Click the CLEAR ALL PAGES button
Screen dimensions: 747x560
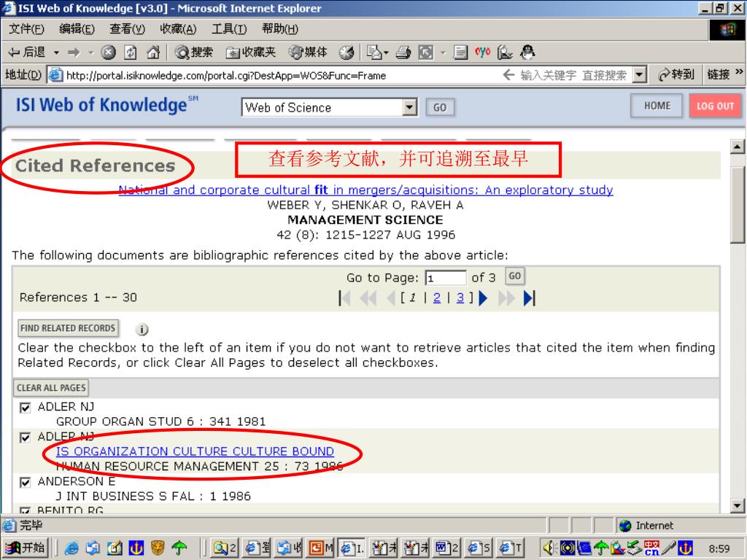51,388
